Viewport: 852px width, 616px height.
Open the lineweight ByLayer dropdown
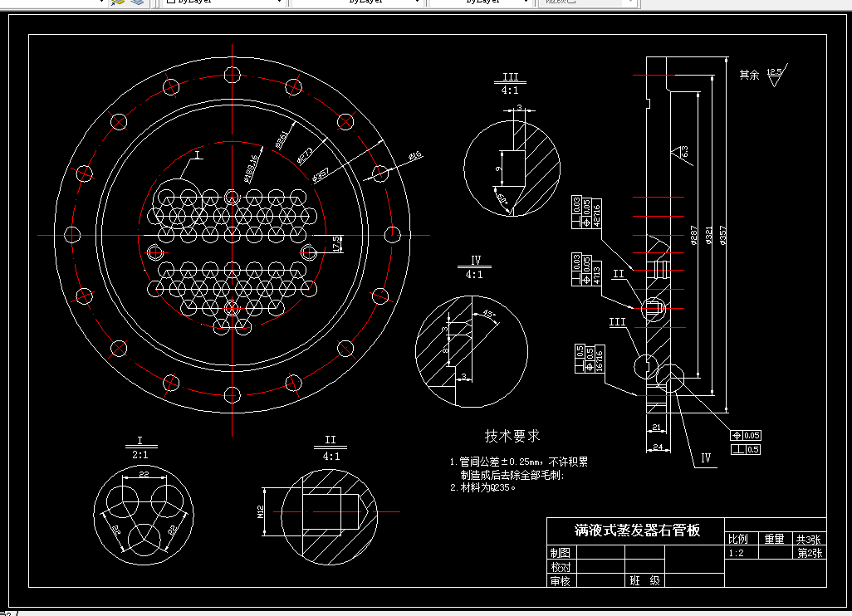coord(479,2)
